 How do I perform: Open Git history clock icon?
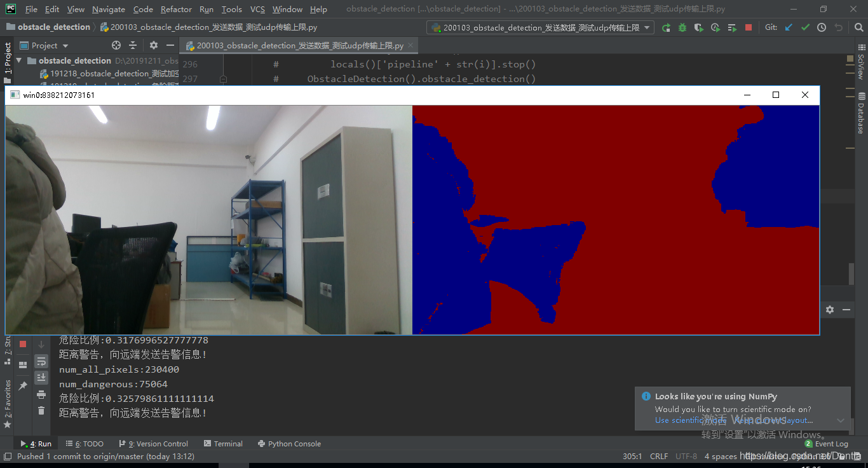[x=822, y=27]
